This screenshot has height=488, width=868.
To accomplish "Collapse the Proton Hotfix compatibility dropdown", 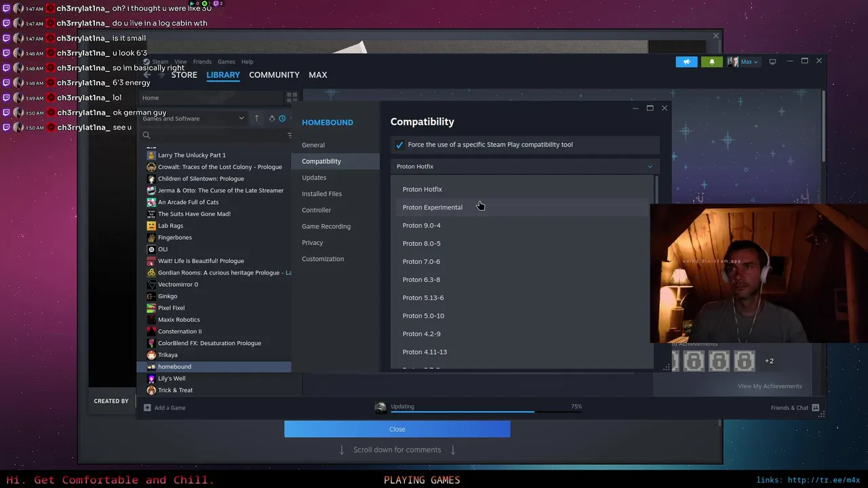I will [524, 166].
